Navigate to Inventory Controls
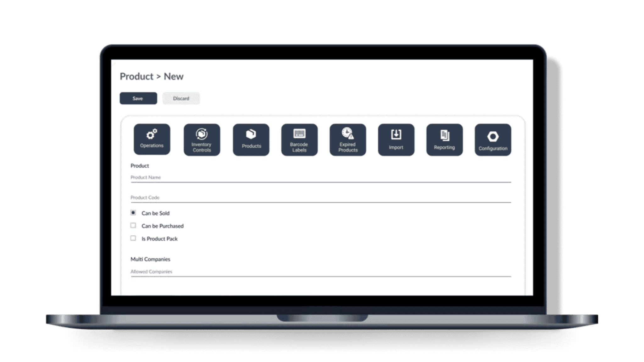Image resolution: width=644 pixels, height=362 pixels. pyautogui.click(x=202, y=138)
